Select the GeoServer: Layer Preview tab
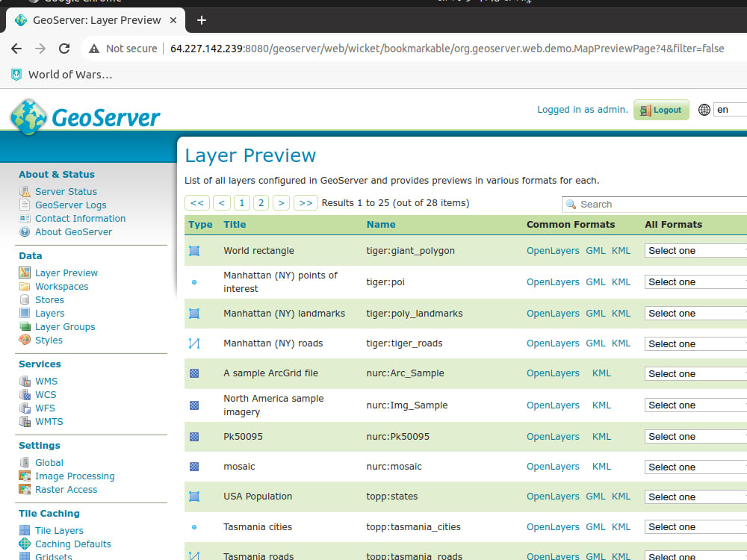The width and height of the screenshot is (747, 560). (96, 20)
